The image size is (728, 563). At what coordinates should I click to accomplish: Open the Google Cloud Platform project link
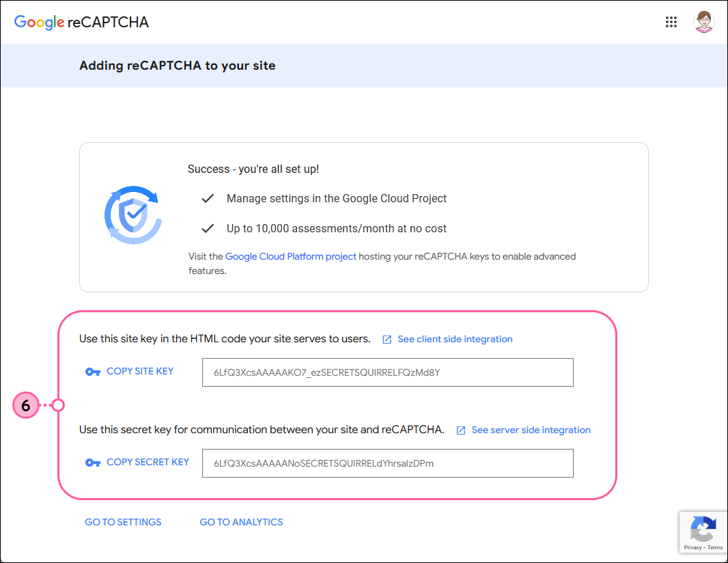290,257
